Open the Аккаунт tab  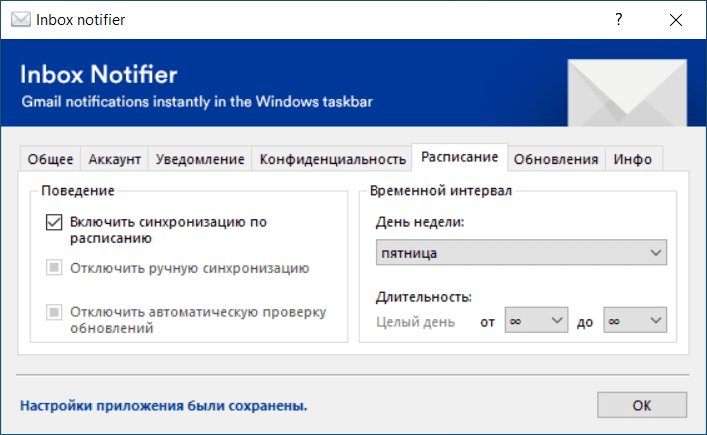(x=115, y=159)
